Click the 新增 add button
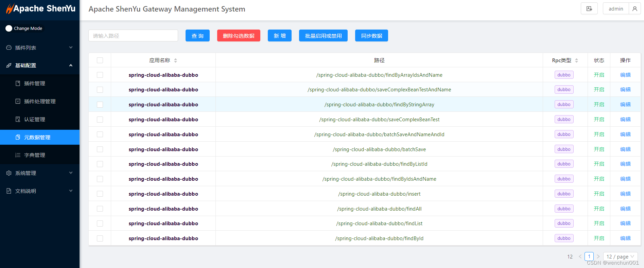 pos(280,36)
